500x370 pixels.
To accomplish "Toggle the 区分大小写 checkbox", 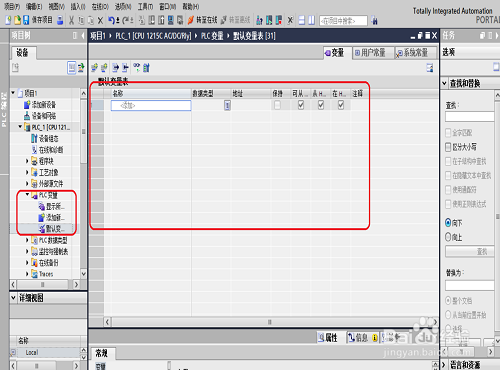I will 448,147.
